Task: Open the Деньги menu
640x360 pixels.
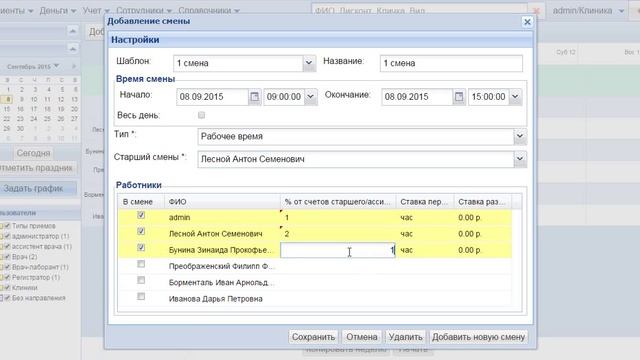Action: (58, 11)
